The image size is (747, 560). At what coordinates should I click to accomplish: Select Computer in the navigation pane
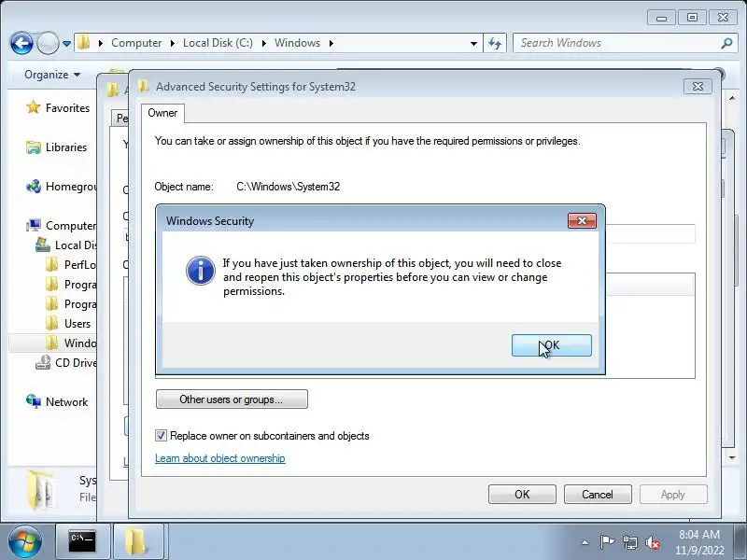tap(71, 225)
